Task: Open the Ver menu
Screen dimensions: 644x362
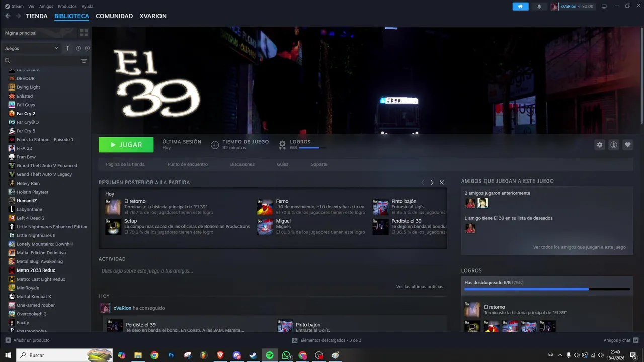Action: coord(31,6)
